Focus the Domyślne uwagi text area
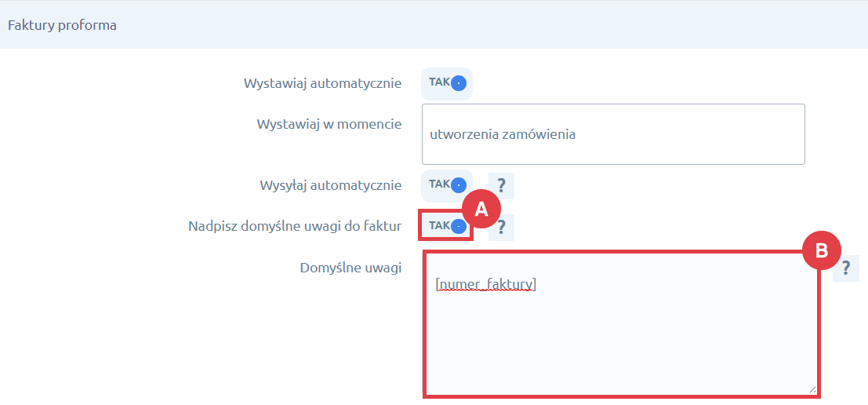Screen dimensions: 868x405 tap(621, 337)
